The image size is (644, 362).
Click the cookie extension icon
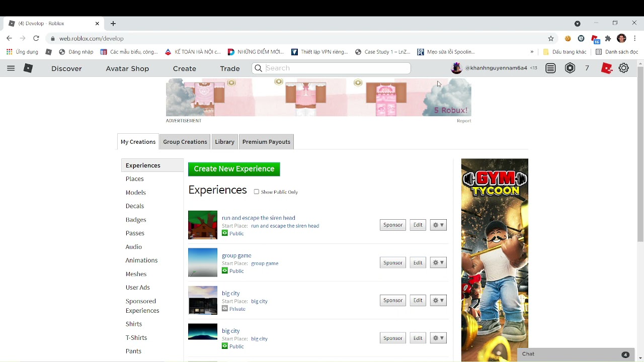click(568, 38)
